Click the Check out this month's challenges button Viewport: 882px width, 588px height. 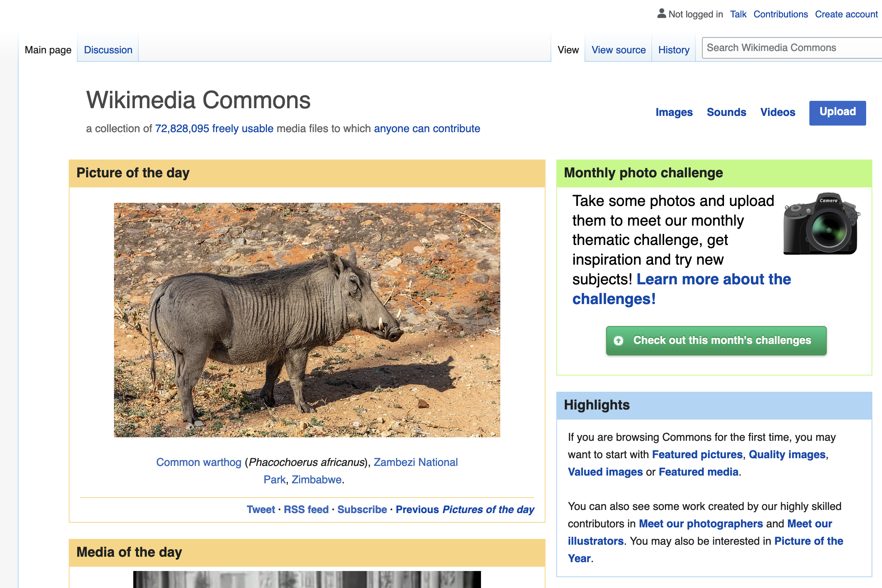coord(716,340)
